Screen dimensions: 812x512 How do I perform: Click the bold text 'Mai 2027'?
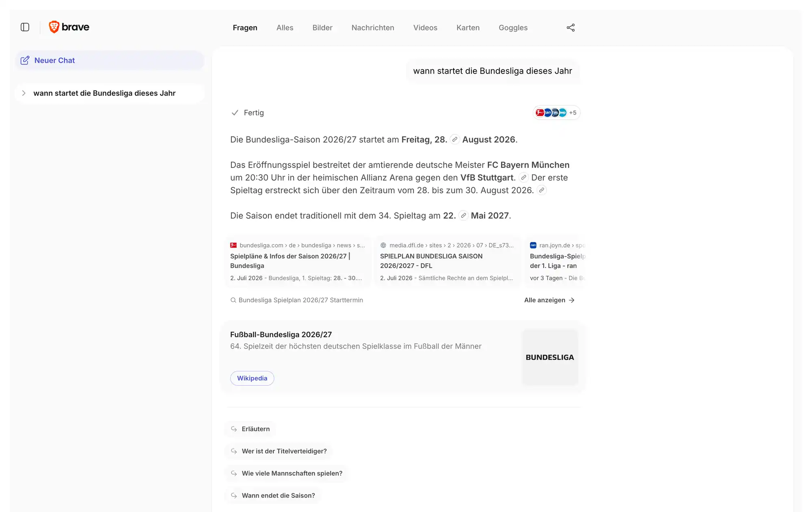pyautogui.click(x=490, y=216)
